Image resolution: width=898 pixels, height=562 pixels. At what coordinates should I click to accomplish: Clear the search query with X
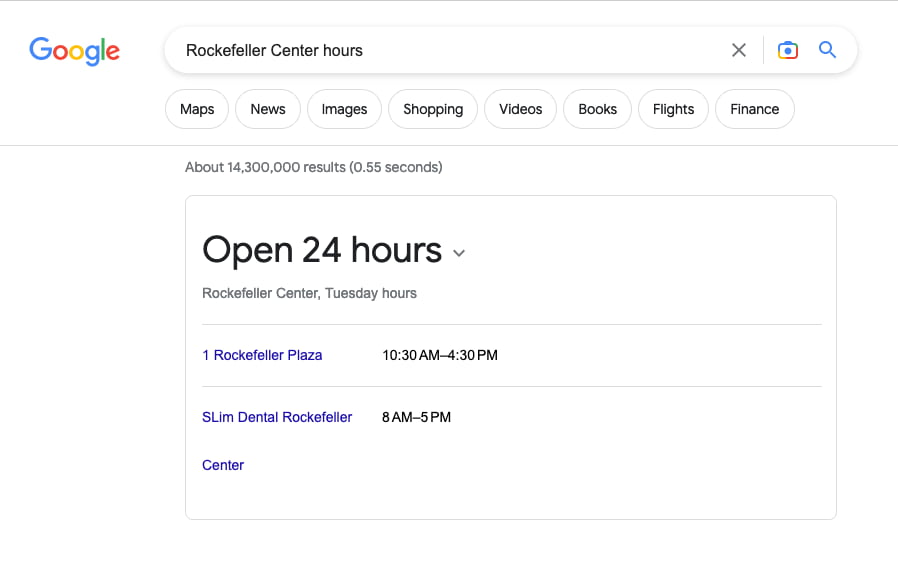tap(739, 50)
